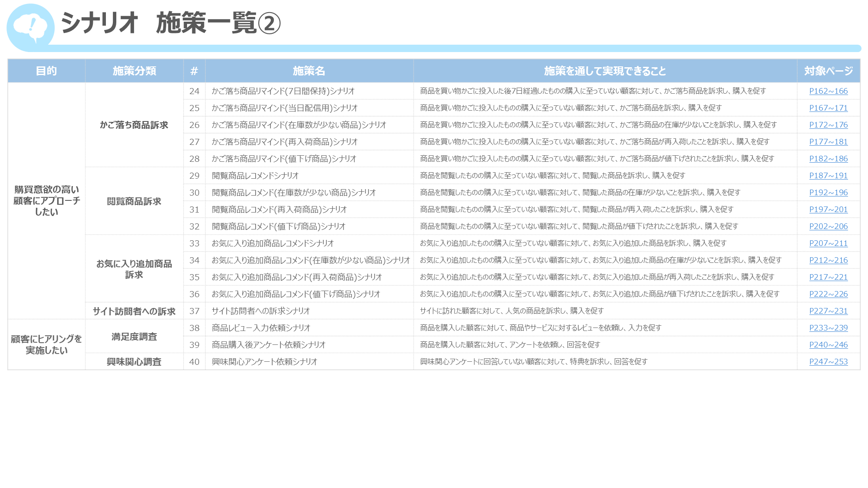This screenshot has width=868, height=488.
Task: Open page link P177~181
Action: (x=828, y=142)
